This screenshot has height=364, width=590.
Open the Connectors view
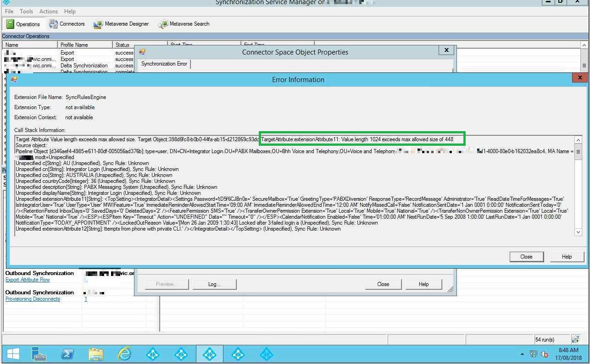pyautogui.click(x=67, y=24)
